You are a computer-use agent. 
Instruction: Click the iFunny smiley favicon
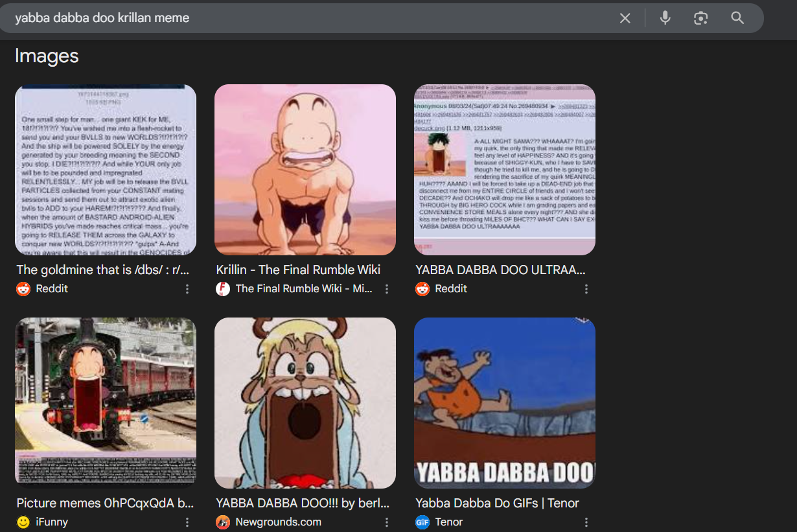(x=23, y=522)
